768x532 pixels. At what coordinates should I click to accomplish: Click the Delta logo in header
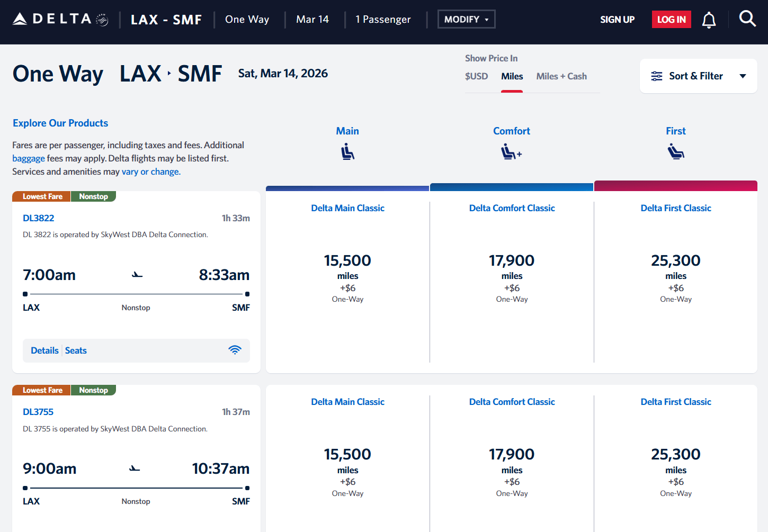(60, 20)
